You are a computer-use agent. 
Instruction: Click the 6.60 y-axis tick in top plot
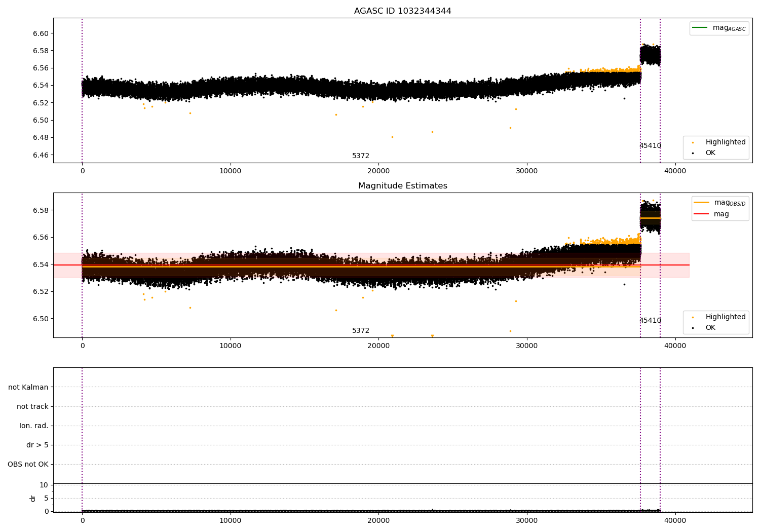coord(41,33)
